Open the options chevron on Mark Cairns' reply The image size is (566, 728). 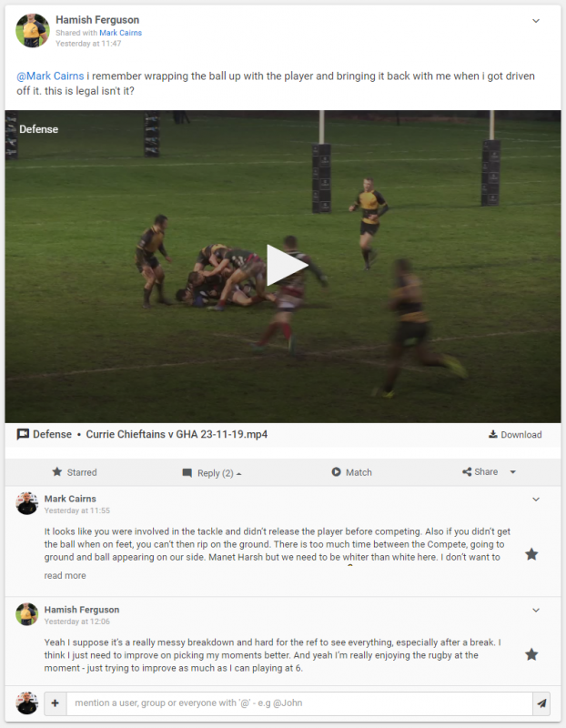pos(536,500)
